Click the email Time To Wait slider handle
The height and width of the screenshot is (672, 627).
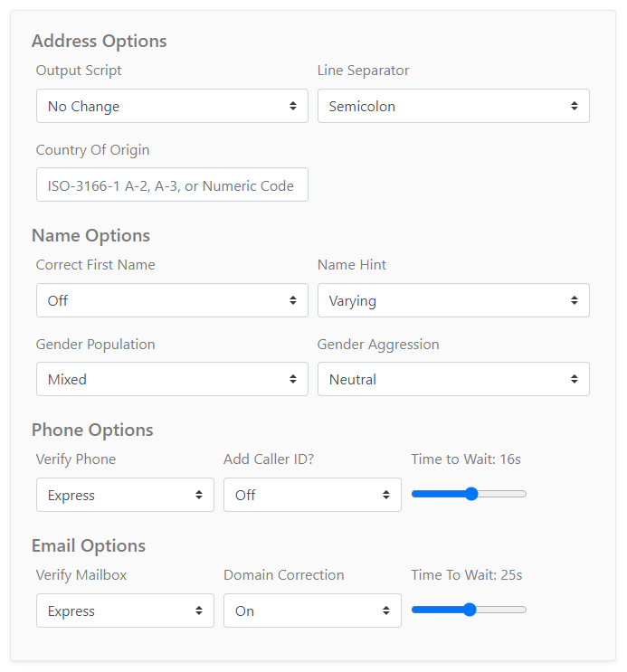pyautogui.click(x=470, y=610)
